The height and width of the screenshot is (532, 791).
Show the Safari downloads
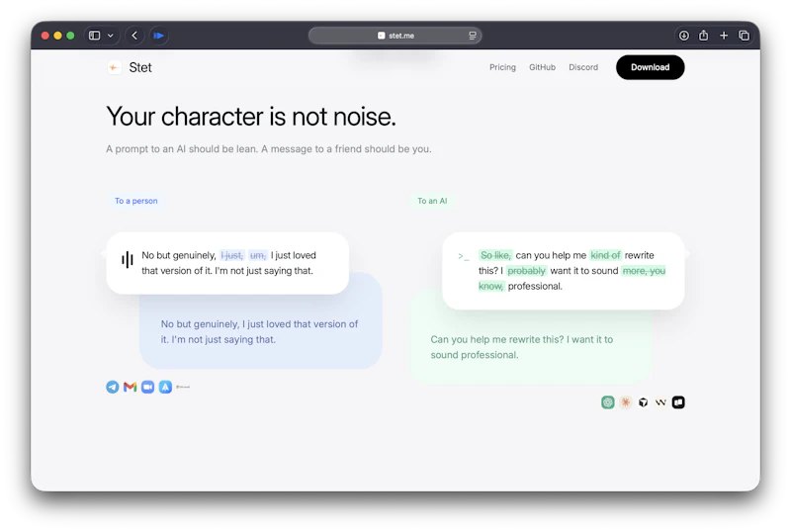[x=684, y=36]
